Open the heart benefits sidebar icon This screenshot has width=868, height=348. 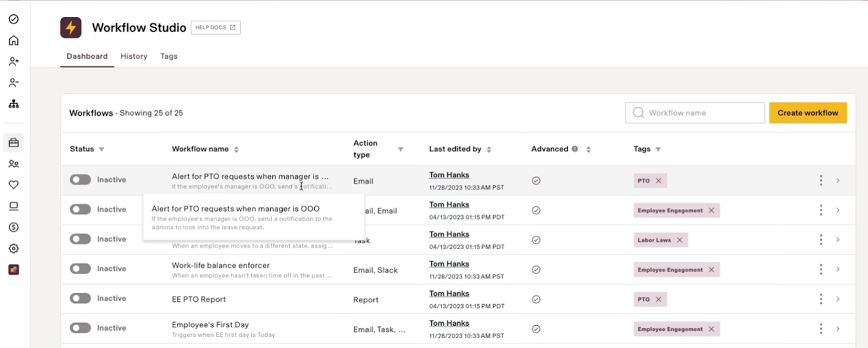pyautogui.click(x=14, y=185)
